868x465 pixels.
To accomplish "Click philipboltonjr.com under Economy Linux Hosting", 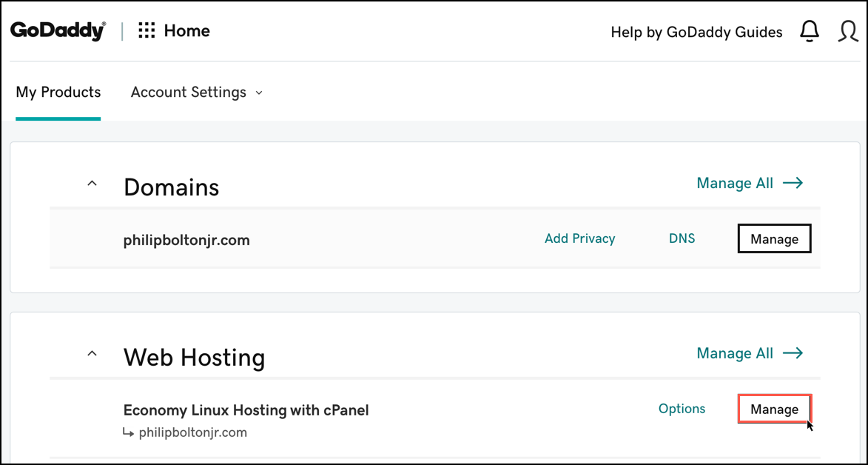I will (192, 432).
